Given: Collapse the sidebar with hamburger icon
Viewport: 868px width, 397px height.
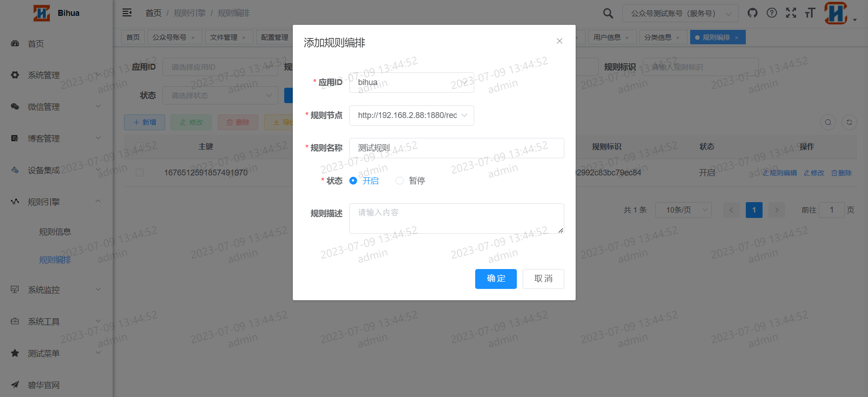Looking at the screenshot, I should click(127, 13).
